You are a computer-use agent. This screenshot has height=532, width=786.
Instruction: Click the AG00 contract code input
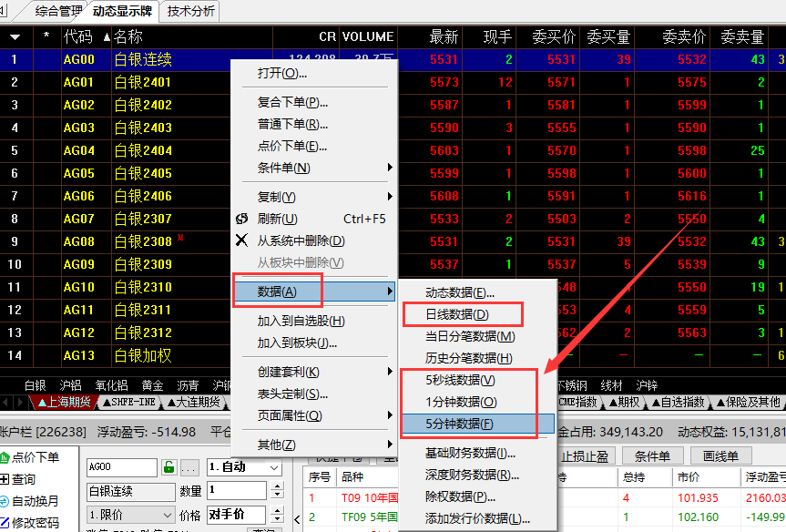122,467
